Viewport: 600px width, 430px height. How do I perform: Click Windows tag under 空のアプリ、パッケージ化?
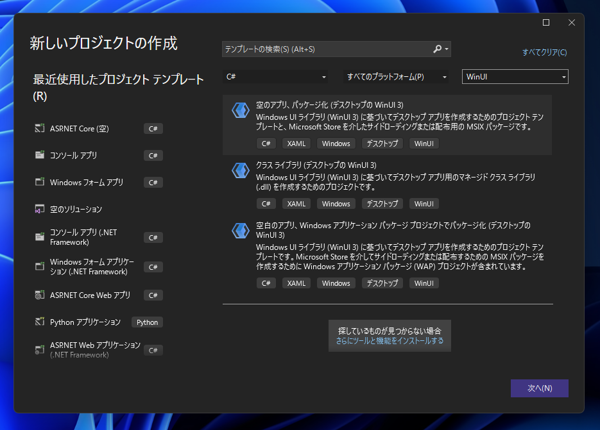(x=336, y=143)
